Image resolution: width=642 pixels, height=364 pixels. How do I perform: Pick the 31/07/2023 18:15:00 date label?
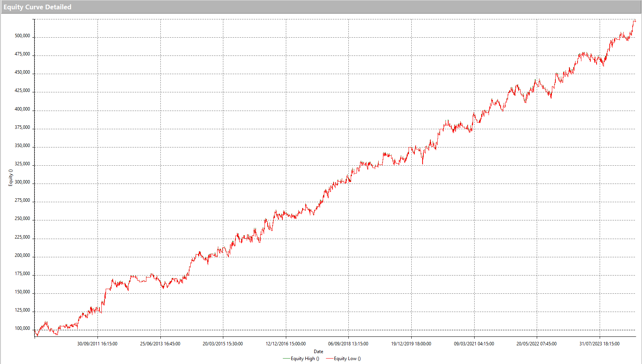[599, 344]
